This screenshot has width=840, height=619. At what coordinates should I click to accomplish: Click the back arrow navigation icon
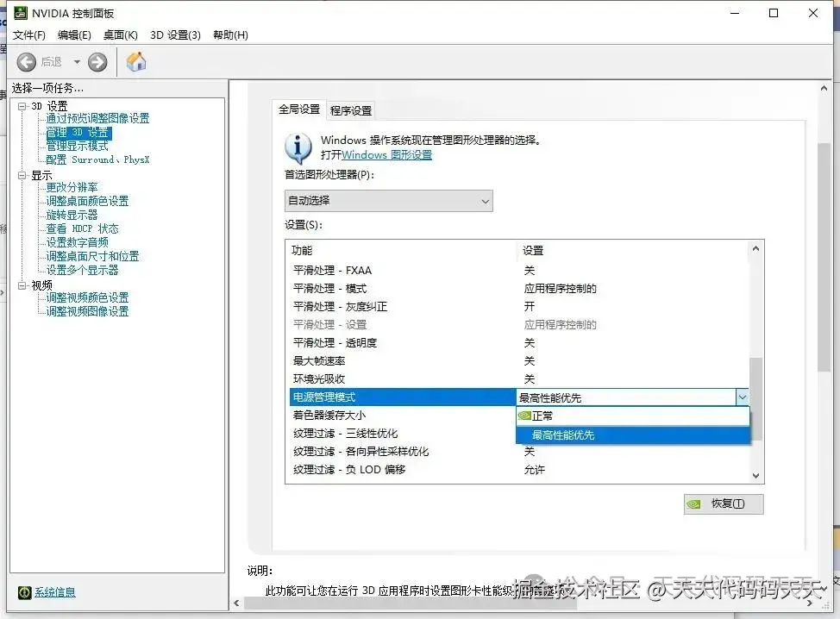(26, 62)
